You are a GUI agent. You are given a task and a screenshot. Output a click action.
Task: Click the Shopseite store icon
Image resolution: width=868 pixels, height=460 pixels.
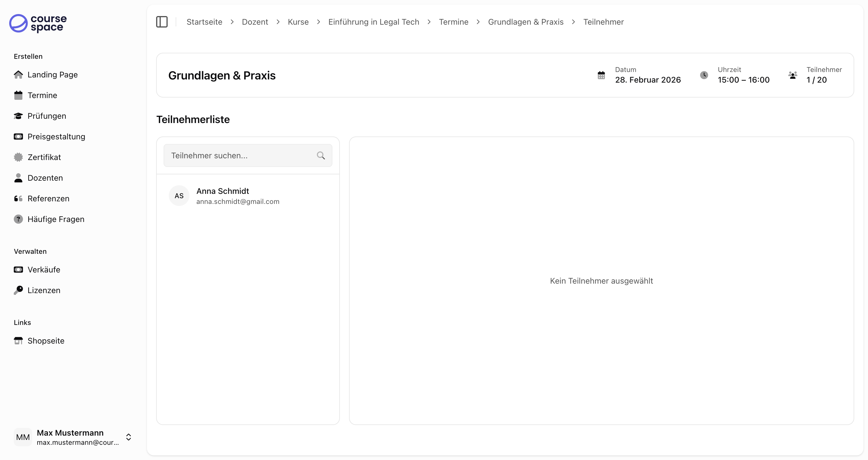tap(18, 341)
